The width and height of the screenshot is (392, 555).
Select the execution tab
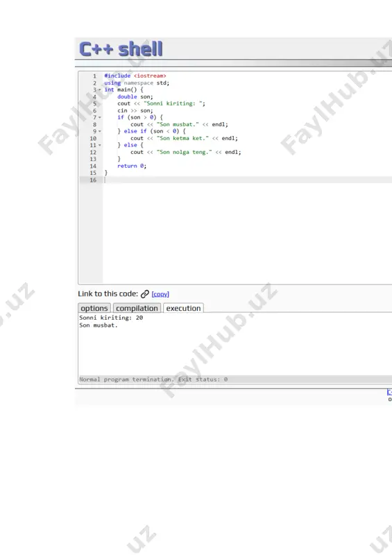pyautogui.click(x=183, y=308)
